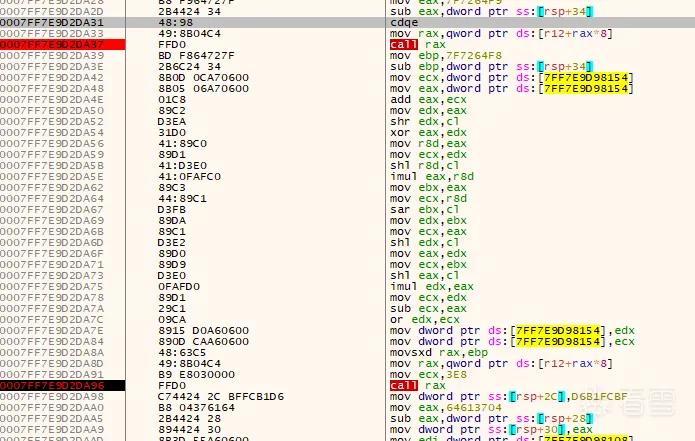695x441 pixels.
Task: Select instruction 'mov ebp,7F7264F8'
Action: point(446,55)
